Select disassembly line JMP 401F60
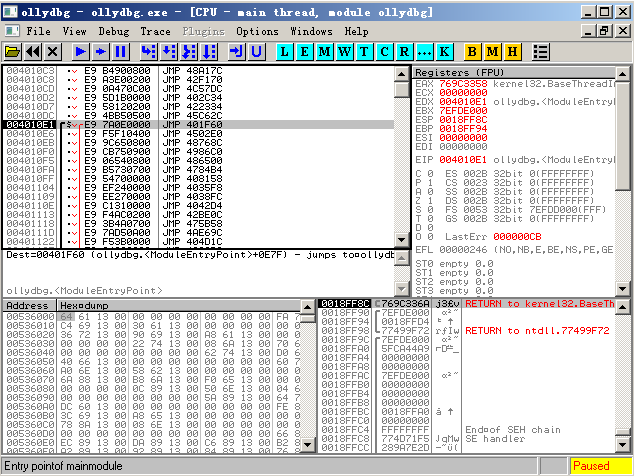 point(198,125)
